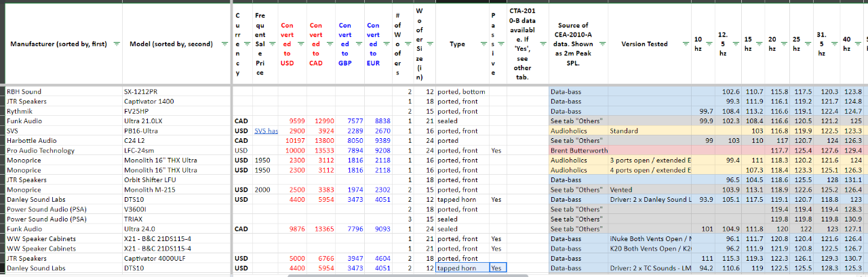Click the 'Ultra 21.0LX' model cell
The width and height of the screenshot is (868, 277).
(176, 121)
